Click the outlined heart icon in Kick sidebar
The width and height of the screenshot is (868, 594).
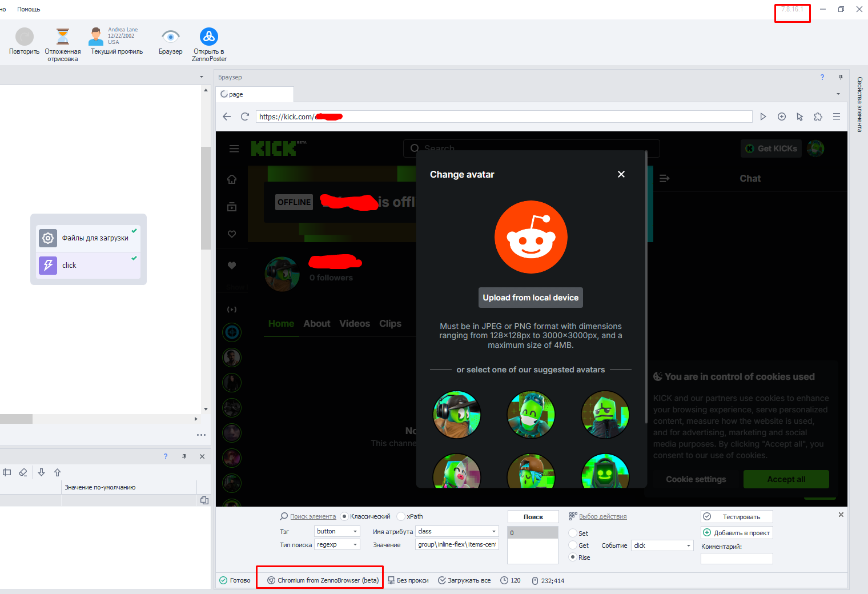(x=232, y=234)
